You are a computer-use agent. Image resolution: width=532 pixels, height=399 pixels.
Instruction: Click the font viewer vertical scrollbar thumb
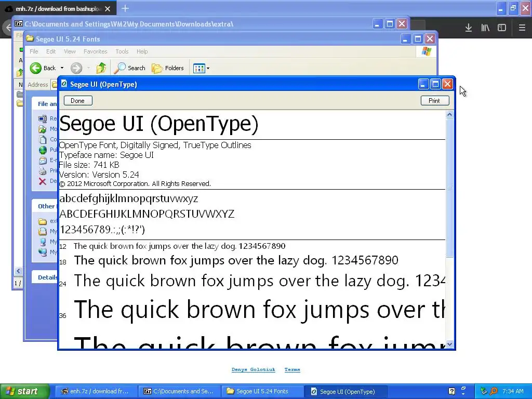[449, 188]
